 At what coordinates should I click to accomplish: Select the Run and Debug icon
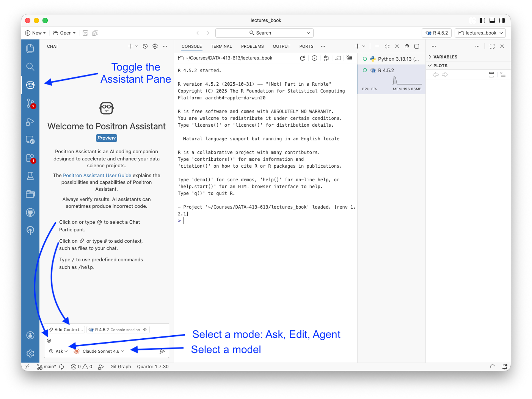(30, 122)
